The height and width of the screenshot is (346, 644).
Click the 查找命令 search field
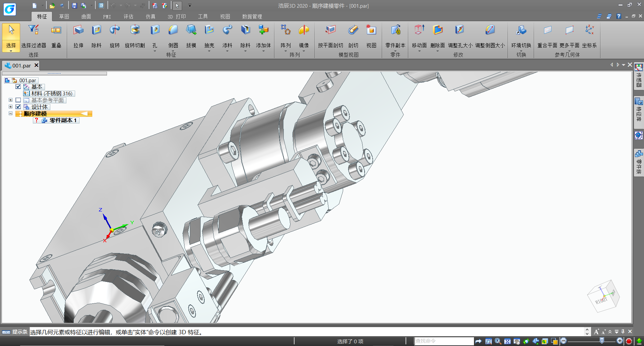click(x=443, y=341)
